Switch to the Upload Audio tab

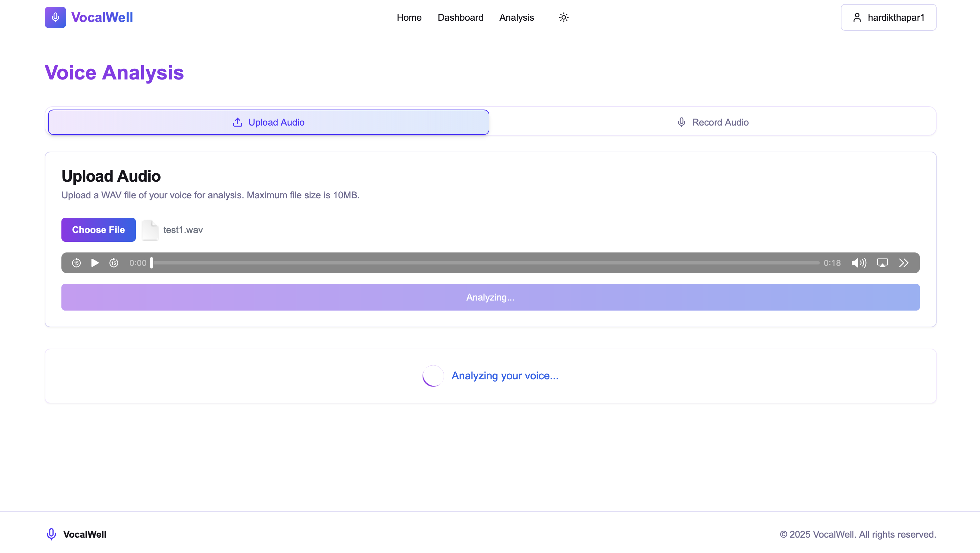[269, 122]
